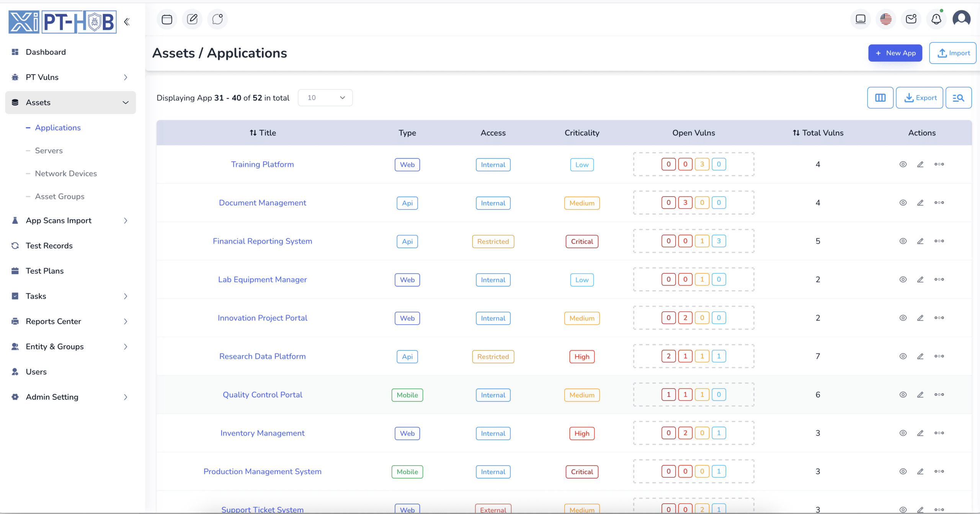Open the calendar icon in top toolbar
This screenshot has height=514, width=980.
tap(167, 19)
